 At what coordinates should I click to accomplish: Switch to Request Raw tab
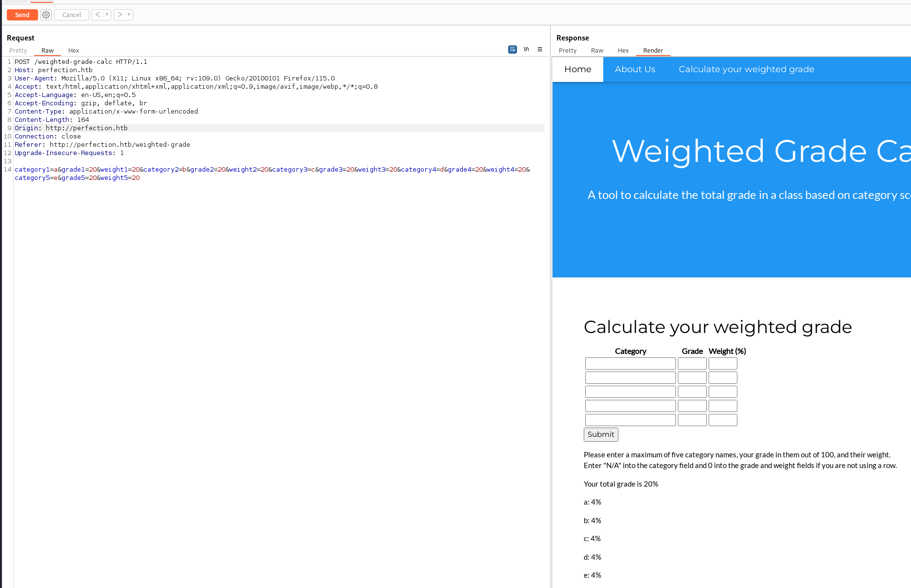47,51
